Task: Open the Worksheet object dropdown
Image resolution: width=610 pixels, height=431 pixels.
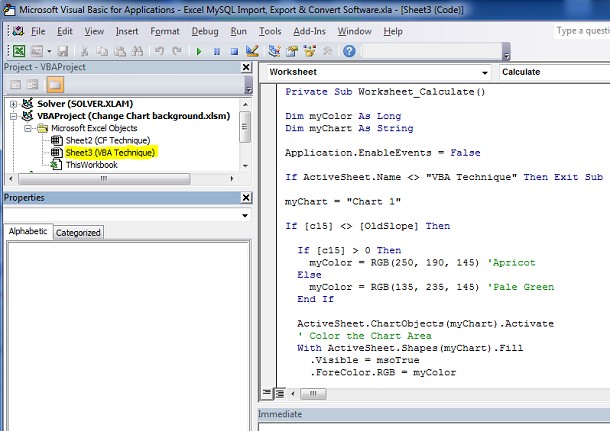Action: click(483, 73)
